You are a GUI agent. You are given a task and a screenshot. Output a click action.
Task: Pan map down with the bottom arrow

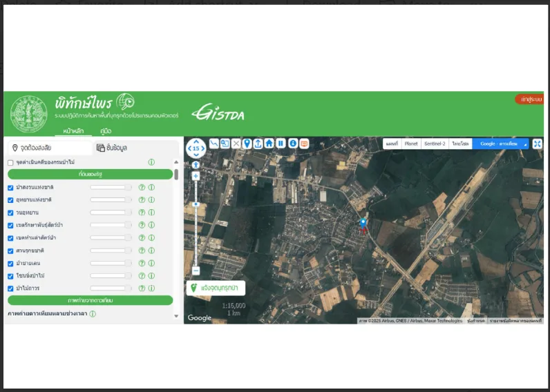pos(196,155)
